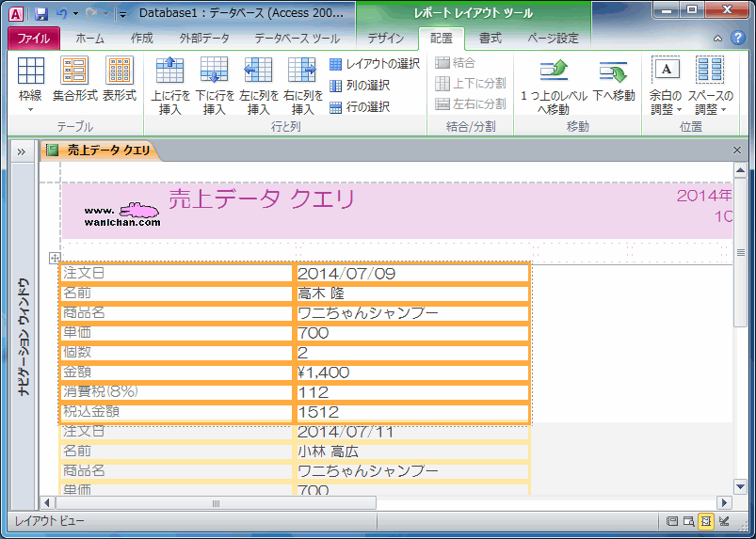756x539 pixels.
Task: Select the 2014/07/09 date field
Action: [412, 273]
